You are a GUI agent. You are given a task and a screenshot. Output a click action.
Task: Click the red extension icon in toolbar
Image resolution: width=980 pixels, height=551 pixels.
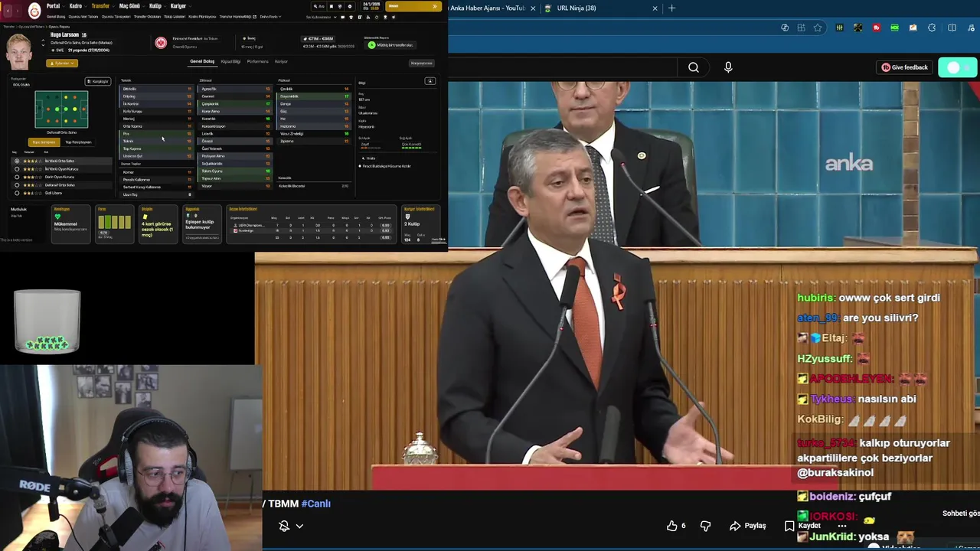pos(876,28)
